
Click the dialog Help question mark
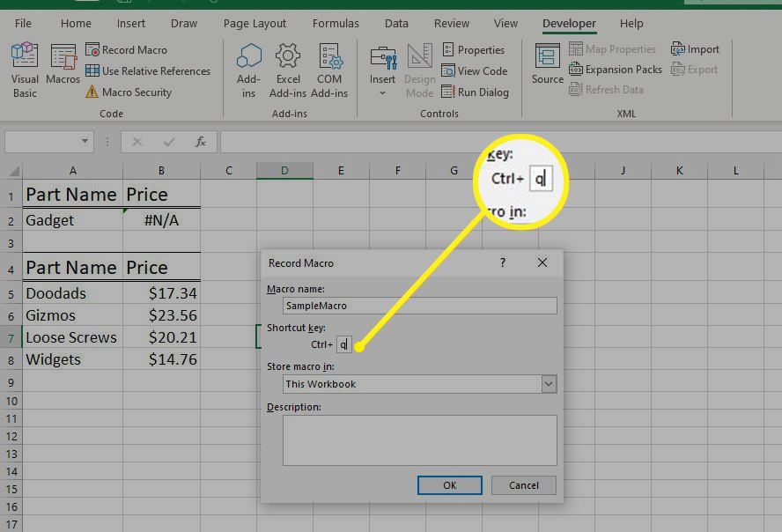coord(502,262)
